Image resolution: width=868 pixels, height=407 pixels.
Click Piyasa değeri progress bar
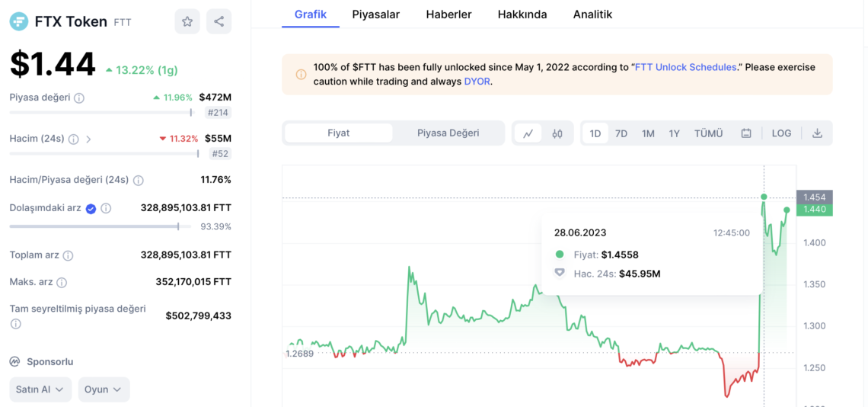tap(101, 113)
